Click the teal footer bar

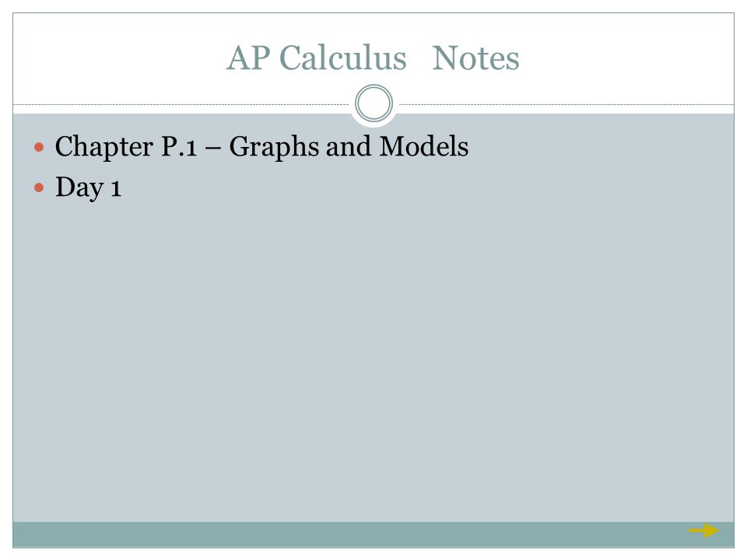(373, 534)
